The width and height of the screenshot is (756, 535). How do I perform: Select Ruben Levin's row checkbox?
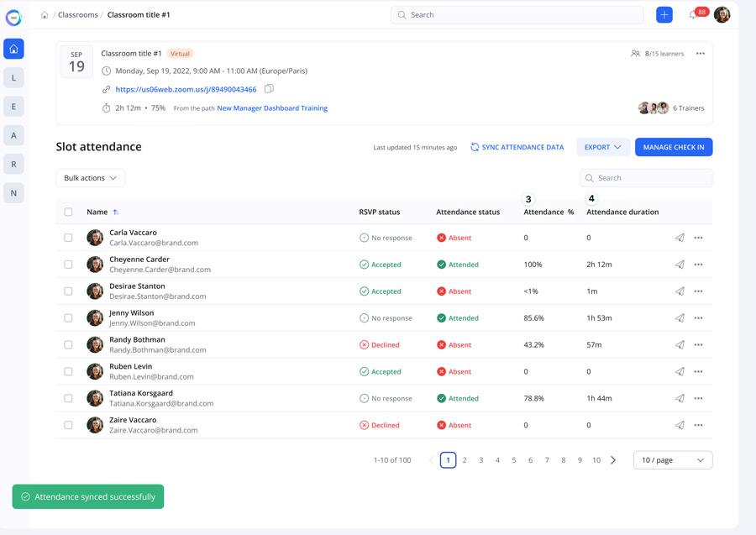click(x=69, y=371)
